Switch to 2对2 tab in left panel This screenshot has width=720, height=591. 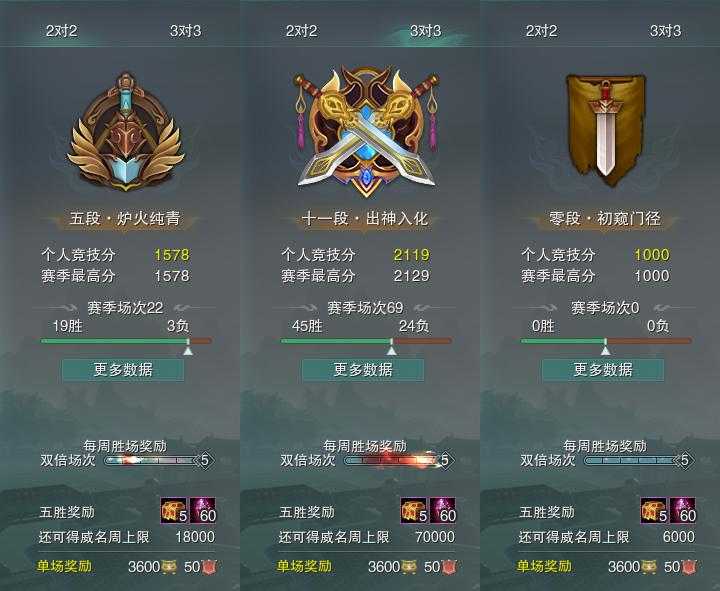point(62,31)
